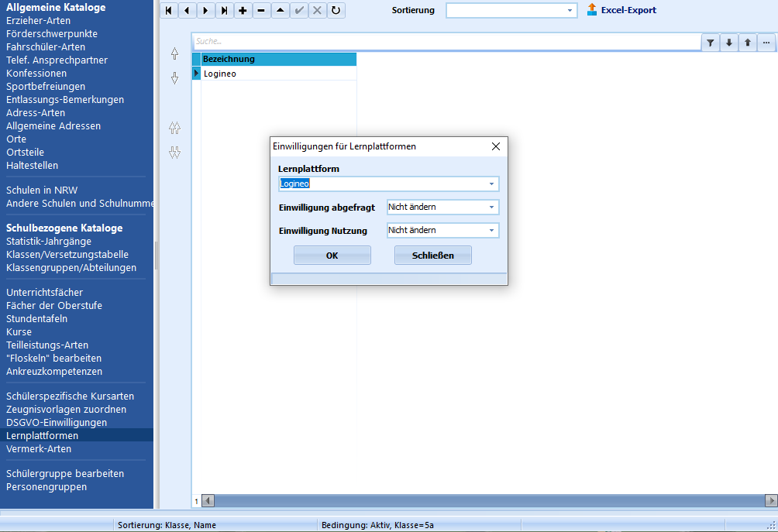Expand the Lernplattform combo box
Image resolution: width=778 pixels, height=532 pixels.
491,184
